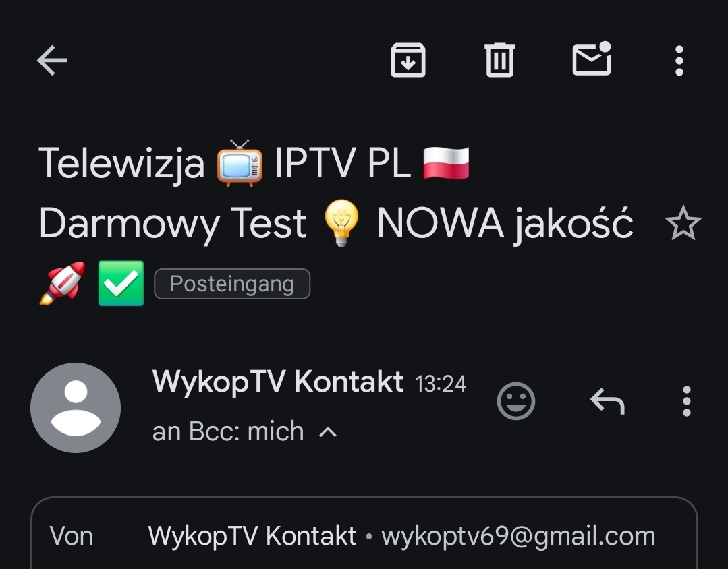Tap the sender name WykopTV Kontakt
Screen dimensions: 728x569
pos(278,382)
